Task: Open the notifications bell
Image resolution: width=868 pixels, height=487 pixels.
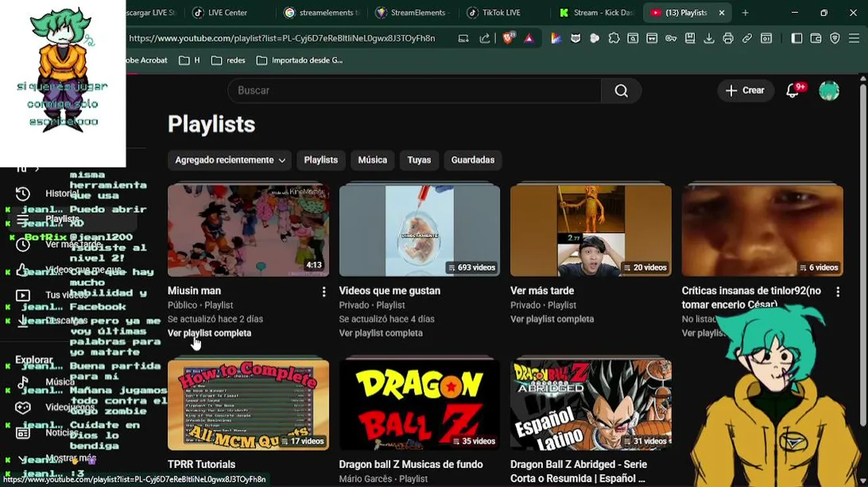Action: click(x=793, y=91)
